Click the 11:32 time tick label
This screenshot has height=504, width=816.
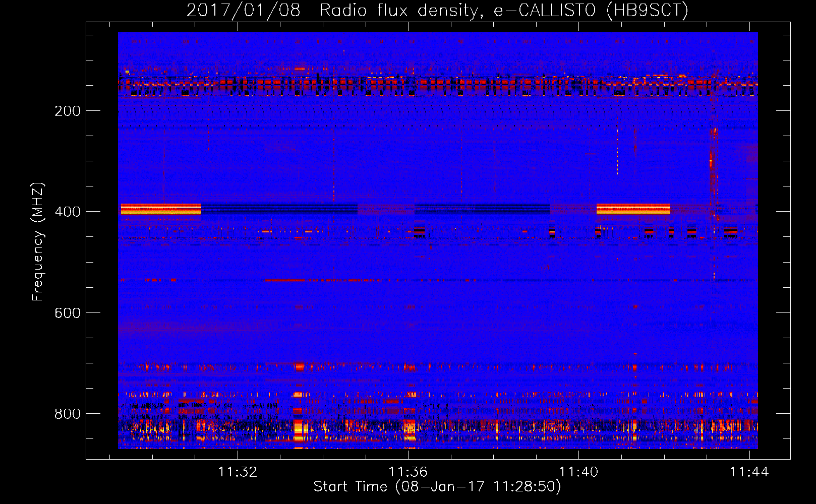coord(238,472)
